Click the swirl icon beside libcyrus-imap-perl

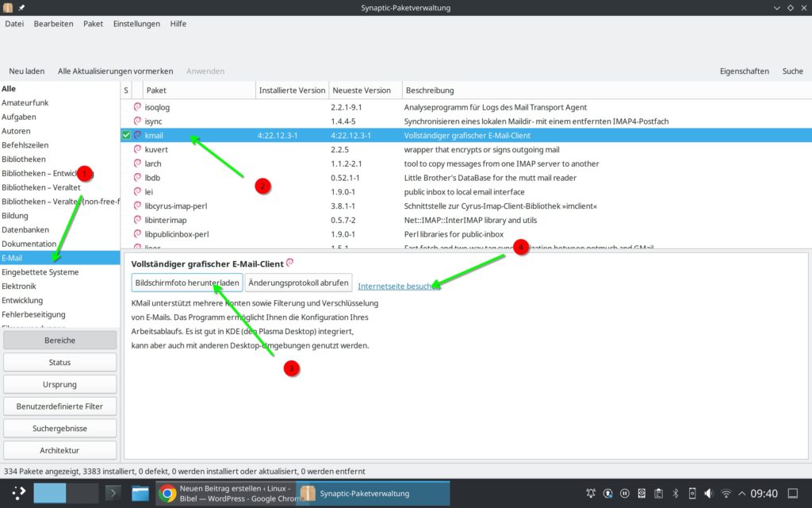pyautogui.click(x=137, y=206)
